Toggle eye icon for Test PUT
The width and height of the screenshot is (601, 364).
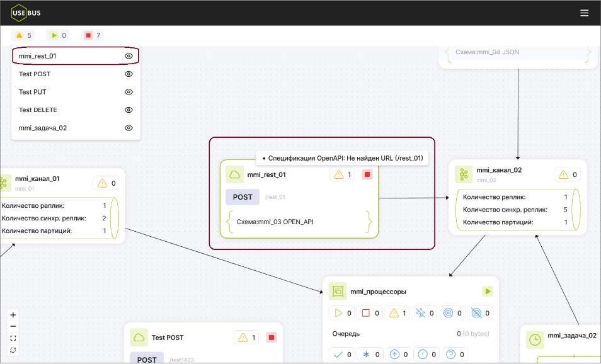click(x=129, y=92)
